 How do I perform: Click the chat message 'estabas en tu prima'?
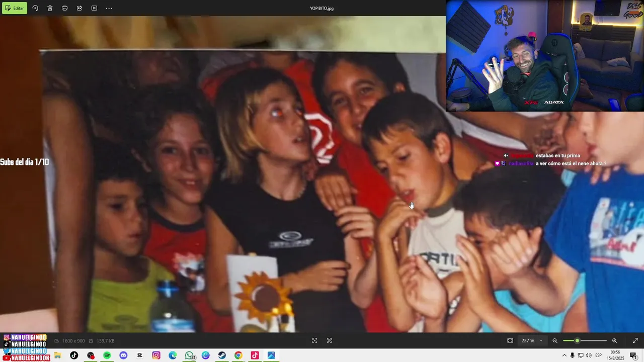[557, 156]
